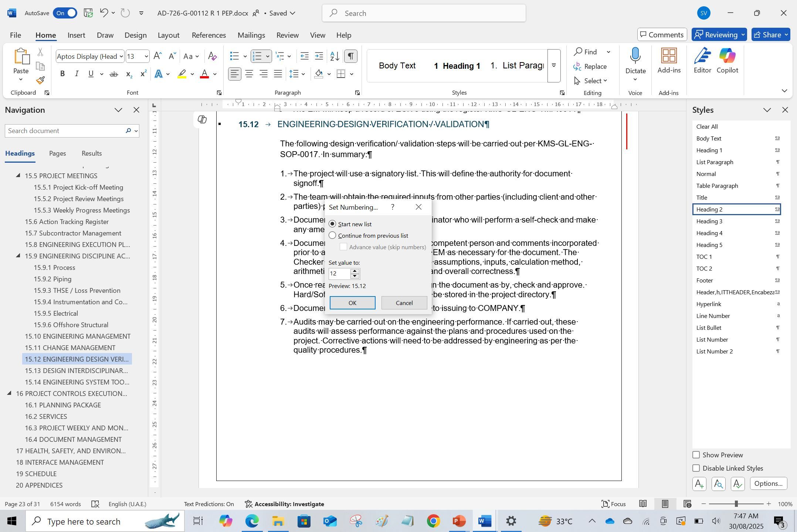Screen dimensions: 797x532
Task: Check Disable Linked Styles box
Action: 696,468
